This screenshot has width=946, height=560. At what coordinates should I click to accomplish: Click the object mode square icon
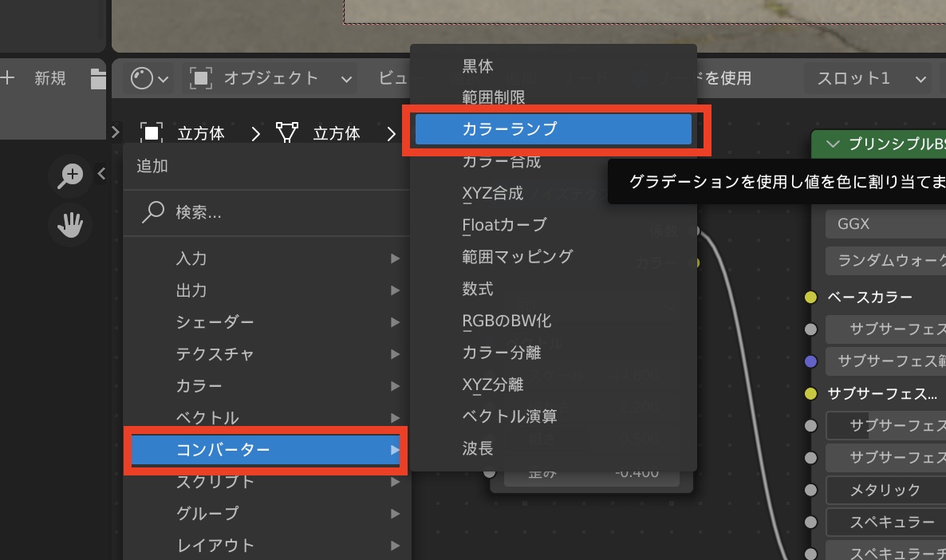(201, 78)
